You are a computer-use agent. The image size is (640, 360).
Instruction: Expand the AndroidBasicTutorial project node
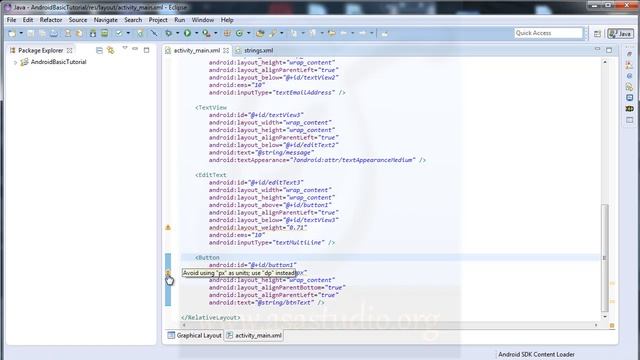tap(16, 62)
